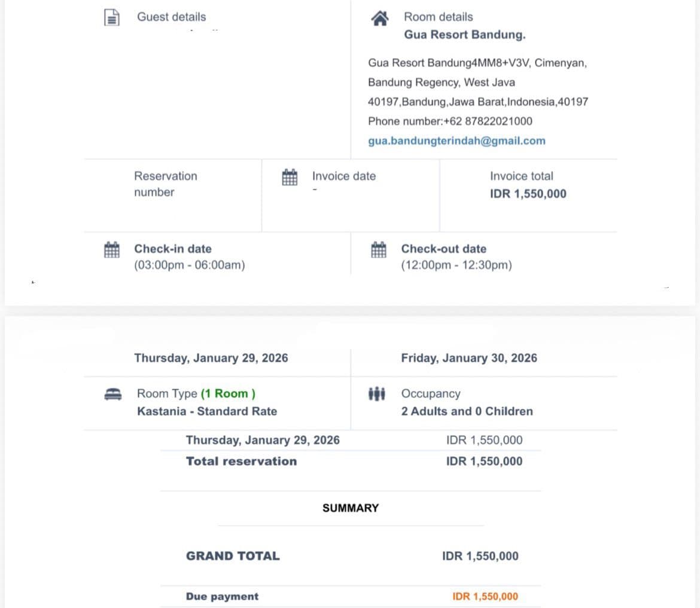Screen dimensions: 700x608
Task: Click the Room details house icon
Action: point(379,19)
